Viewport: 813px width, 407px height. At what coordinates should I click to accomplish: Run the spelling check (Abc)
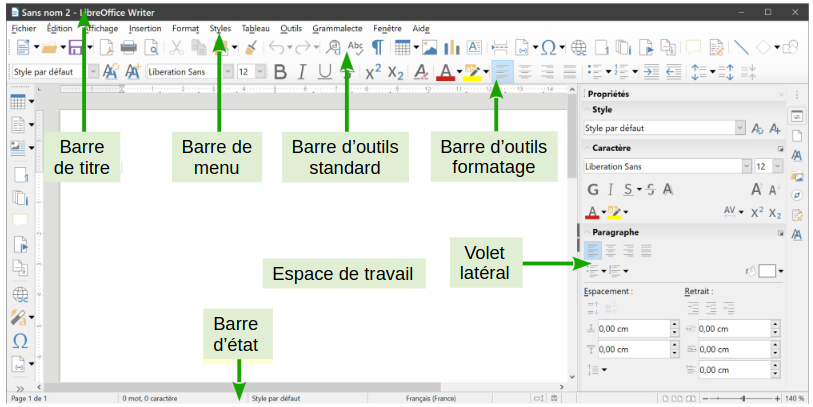tap(355, 48)
